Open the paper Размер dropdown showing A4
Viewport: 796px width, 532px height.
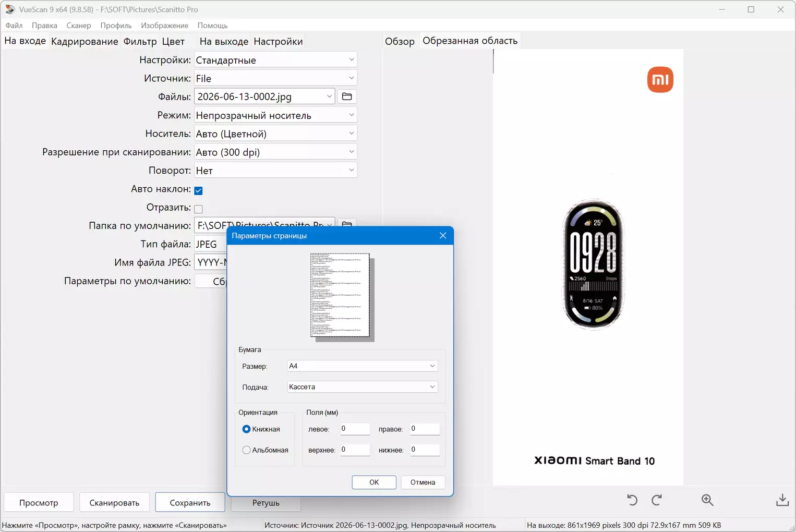363,366
